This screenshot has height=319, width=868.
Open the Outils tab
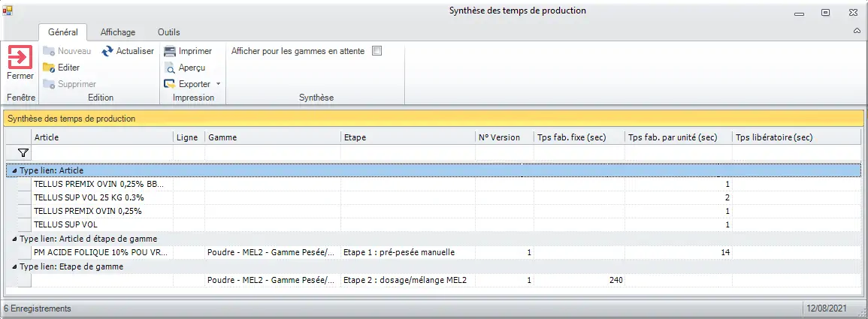point(169,32)
